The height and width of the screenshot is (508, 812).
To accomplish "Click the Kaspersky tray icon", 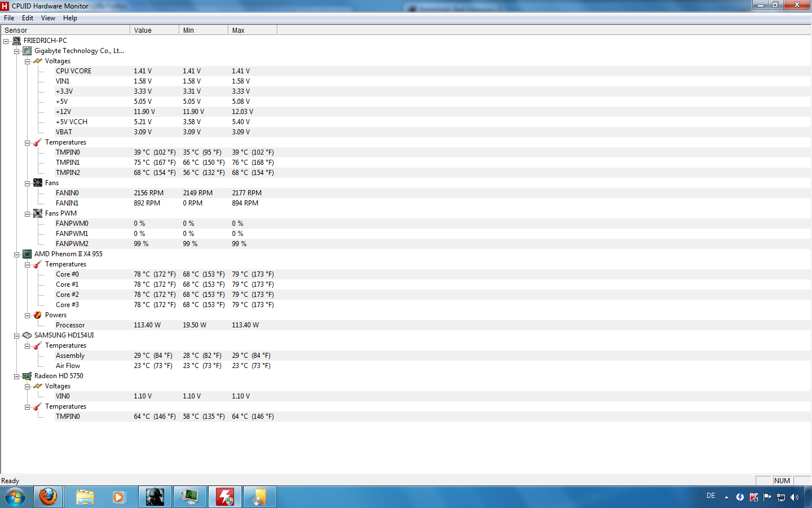I will tap(754, 497).
